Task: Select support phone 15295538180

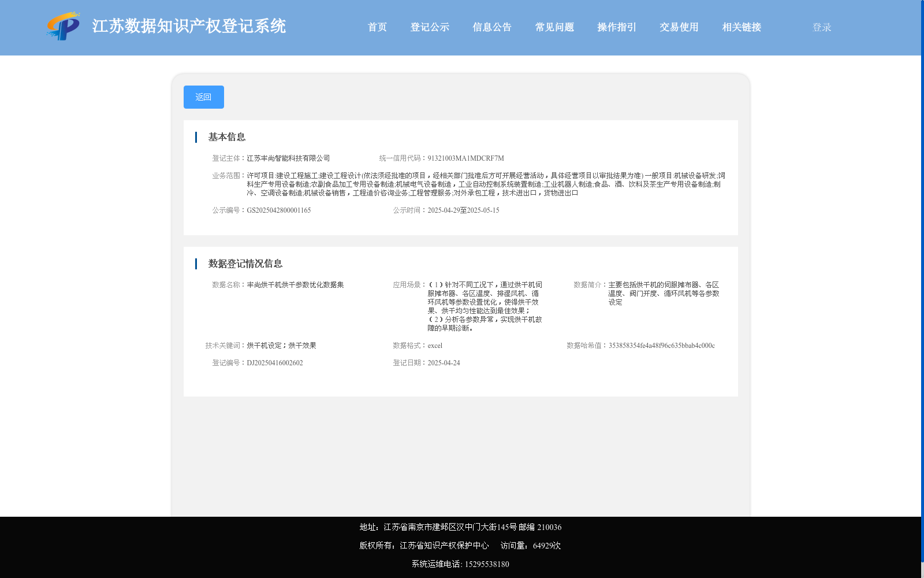Action: [x=487, y=564]
